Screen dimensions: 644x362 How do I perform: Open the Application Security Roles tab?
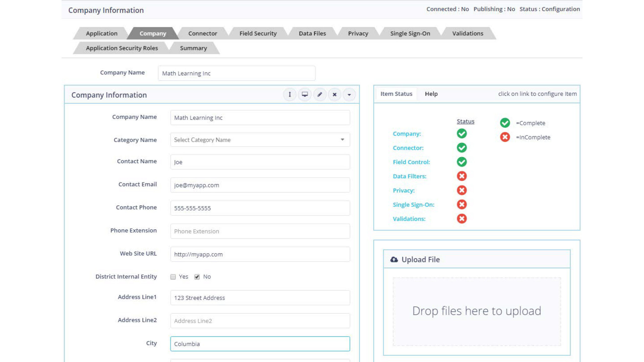122,48
